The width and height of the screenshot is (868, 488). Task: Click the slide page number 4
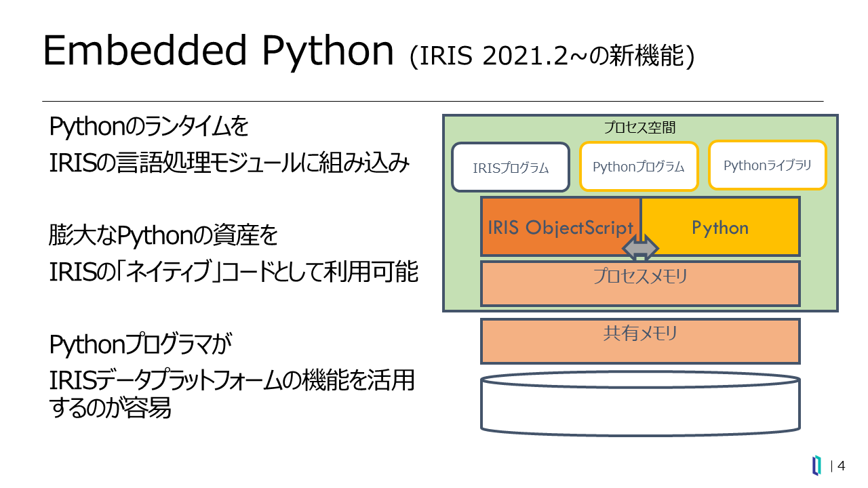[842, 466]
